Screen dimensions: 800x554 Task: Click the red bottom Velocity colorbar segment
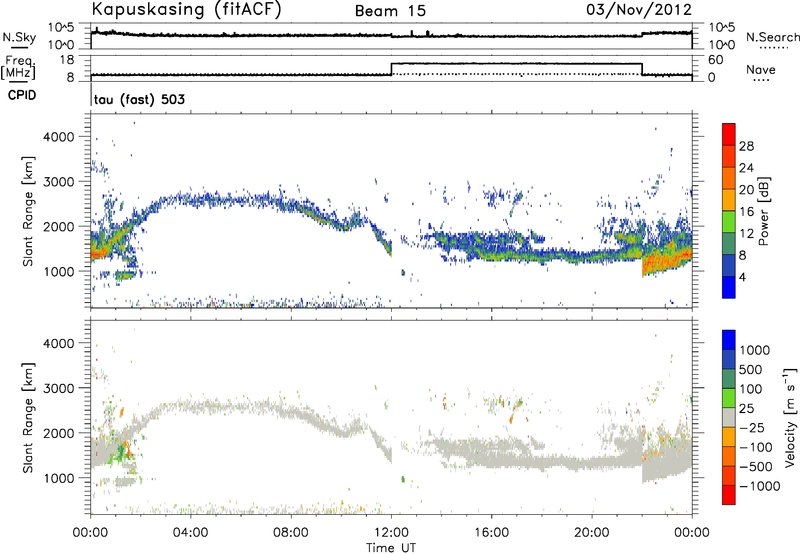[729, 495]
